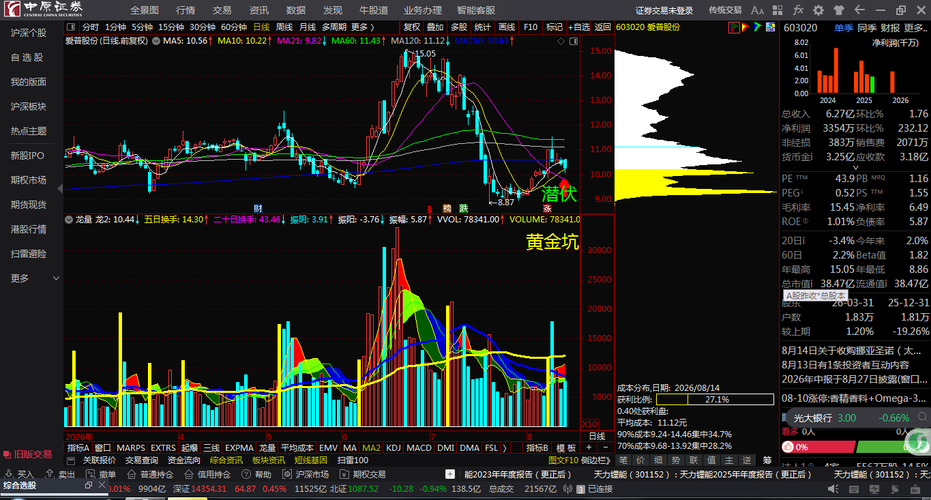Open the font size (AA) setting
Screen dimensions: 931x500
758,10
